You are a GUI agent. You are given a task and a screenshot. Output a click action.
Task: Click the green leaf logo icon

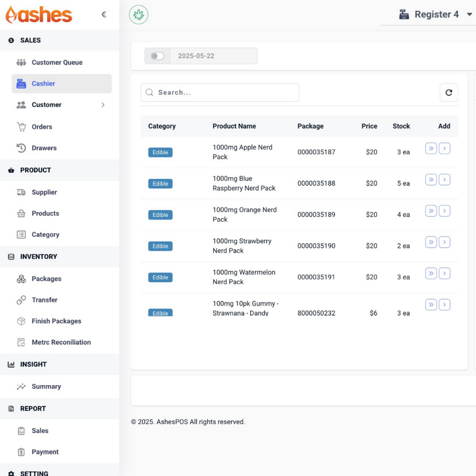(x=139, y=15)
